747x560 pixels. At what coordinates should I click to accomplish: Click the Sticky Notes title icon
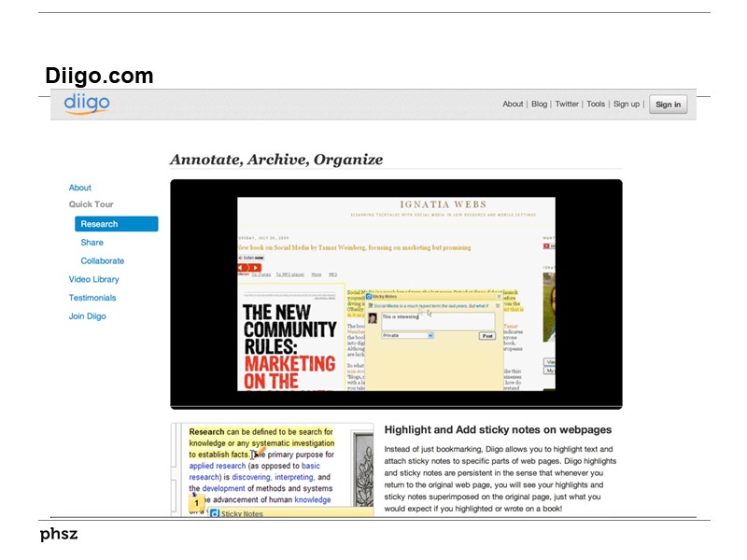click(x=369, y=296)
